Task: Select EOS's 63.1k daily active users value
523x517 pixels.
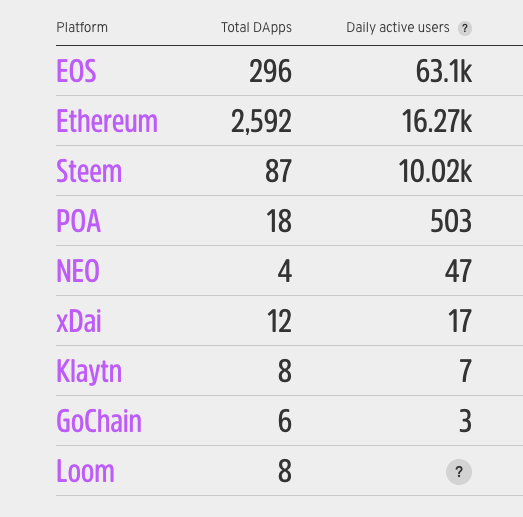Action: [x=444, y=71]
